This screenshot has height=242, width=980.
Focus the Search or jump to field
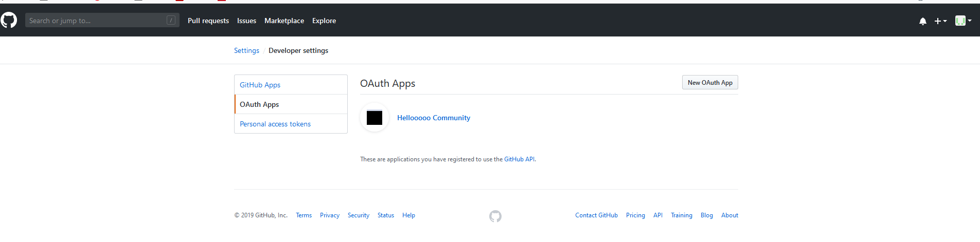click(x=102, y=21)
